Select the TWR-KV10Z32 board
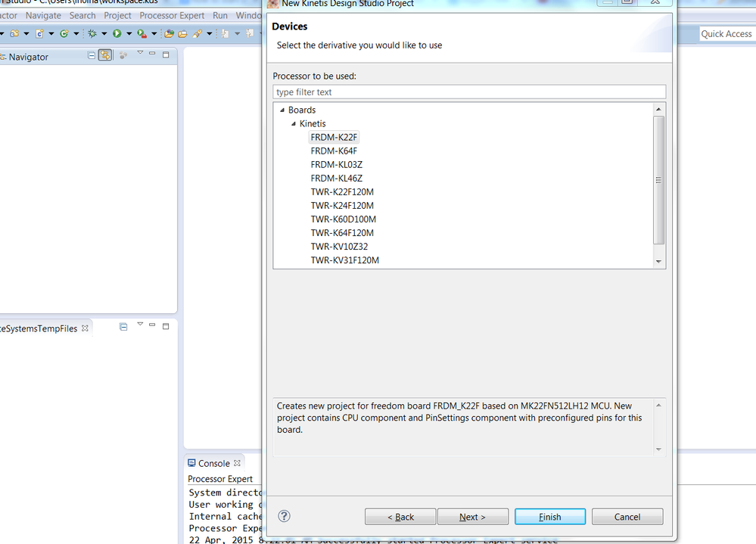 [x=340, y=247]
